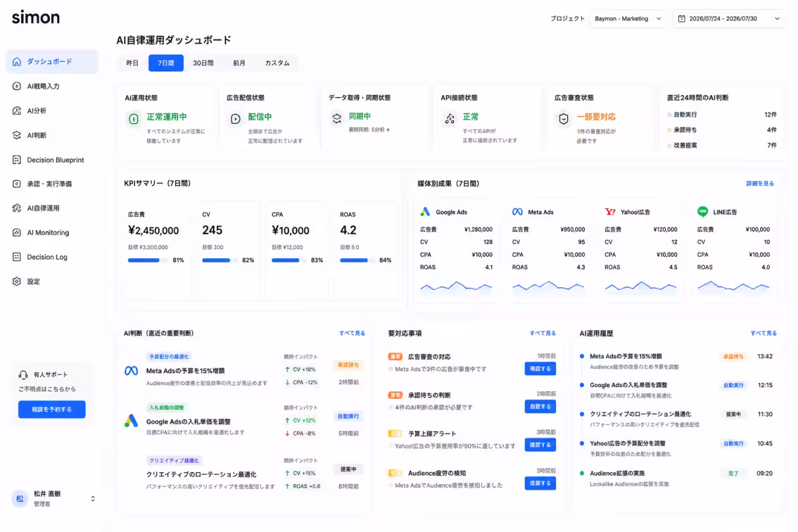Click the Google Ads logo beside 入札単価を調整
This screenshot has height=532, width=798.
131,422
